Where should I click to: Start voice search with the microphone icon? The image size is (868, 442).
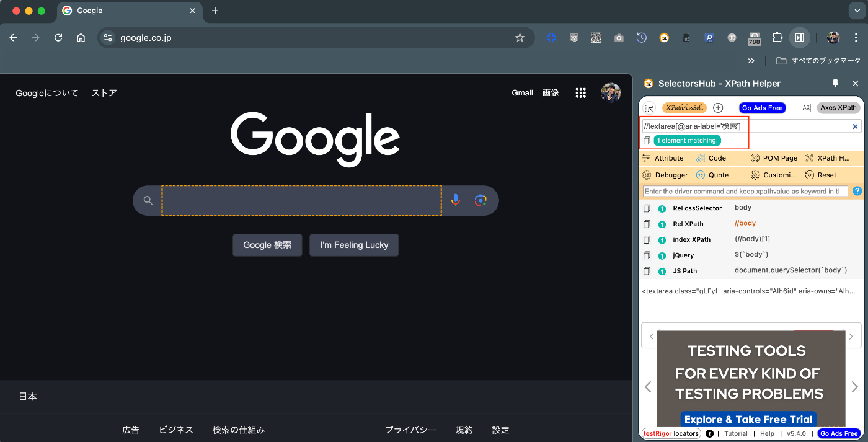[456, 200]
